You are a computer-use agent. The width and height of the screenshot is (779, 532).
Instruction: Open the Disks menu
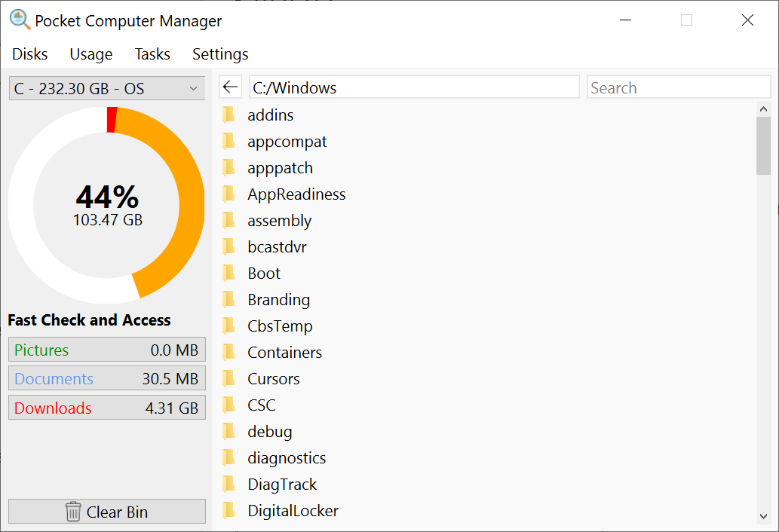pyautogui.click(x=30, y=54)
